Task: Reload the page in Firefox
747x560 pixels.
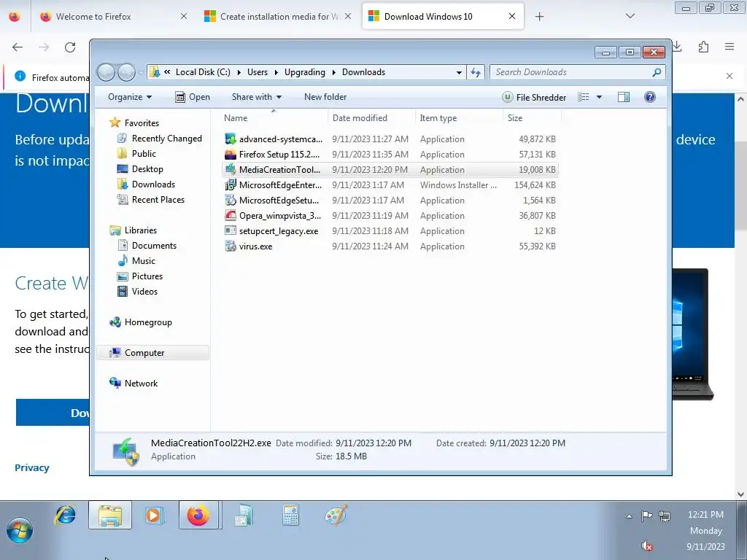Action: (70, 47)
